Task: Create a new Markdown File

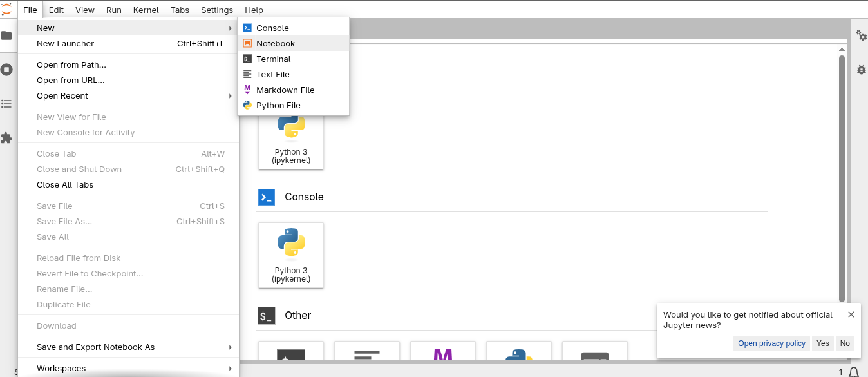Action: 285,90
